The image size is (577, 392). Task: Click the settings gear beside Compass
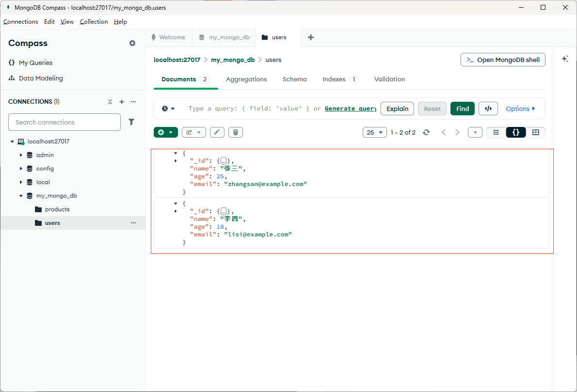pyautogui.click(x=132, y=43)
